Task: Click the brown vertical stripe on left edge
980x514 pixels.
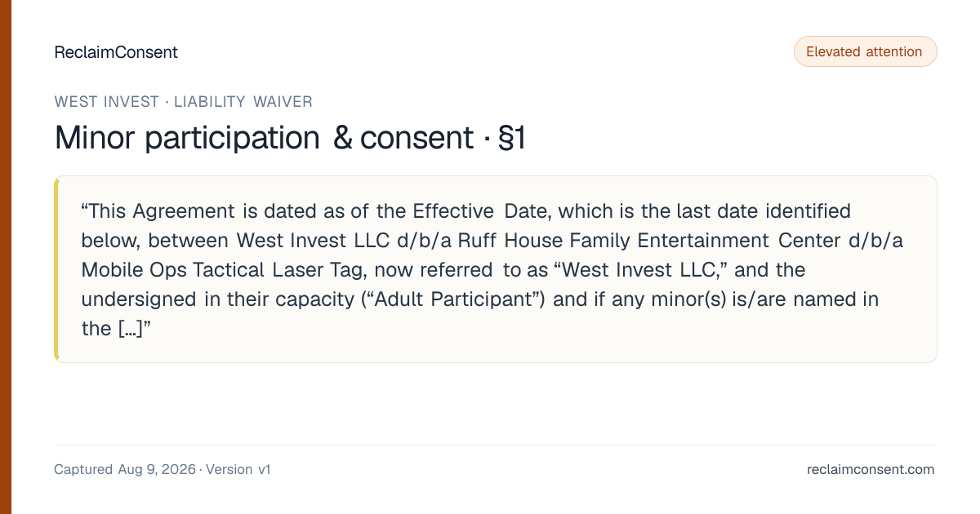Action: [6, 257]
